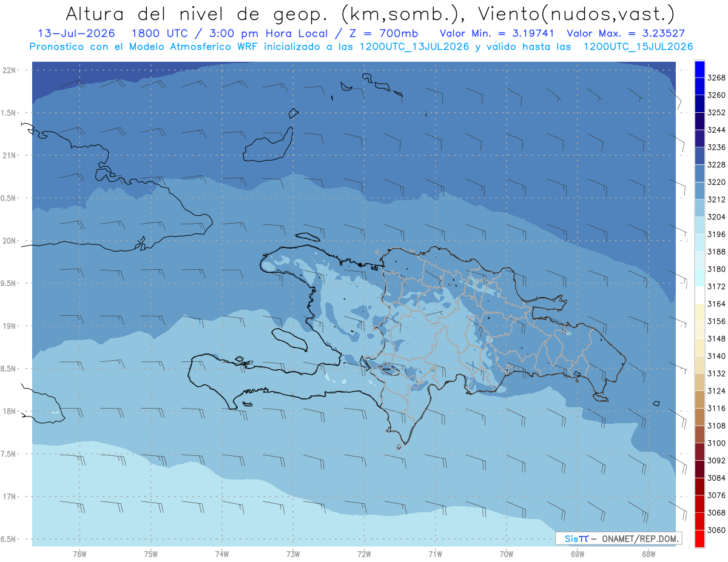The width and height of the screenshot is (728, 562).
Task: Click the '3188' colorbar label
Action: [716, 252]
